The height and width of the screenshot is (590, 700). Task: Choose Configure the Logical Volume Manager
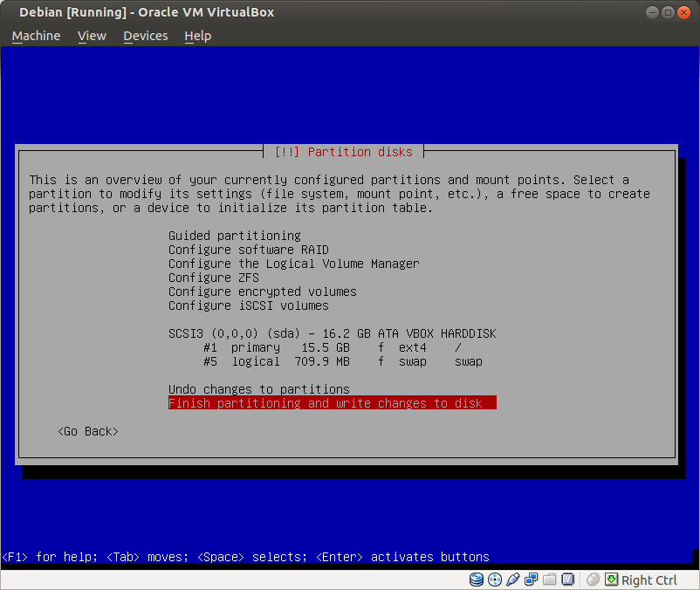point(293,264)
